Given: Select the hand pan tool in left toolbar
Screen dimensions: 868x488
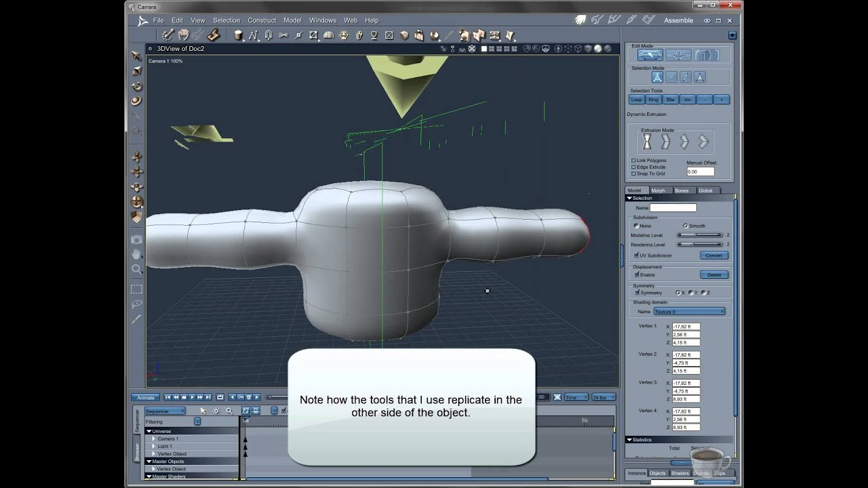Looking at the screenshot, I should (137, 254).
